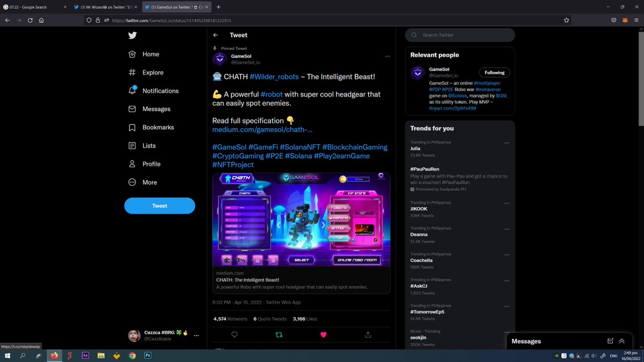The image size is (644, 362).
Task: Open options for the Deanna trend
Action: pyautogui.click(x=506, y=229)
